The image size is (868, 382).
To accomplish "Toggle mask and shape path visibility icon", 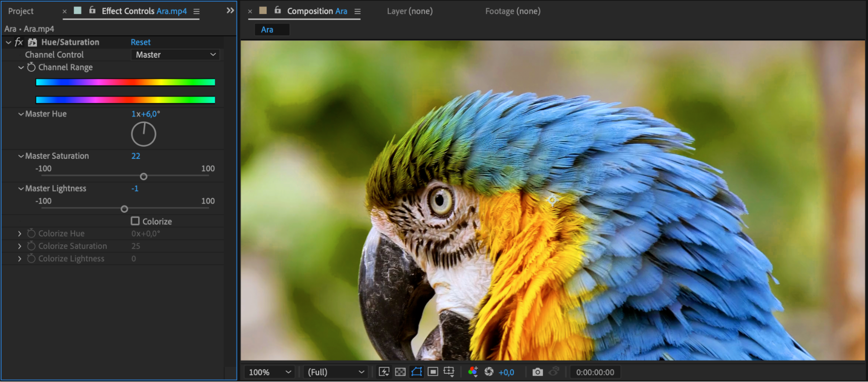I will click(x=416, y=372).
